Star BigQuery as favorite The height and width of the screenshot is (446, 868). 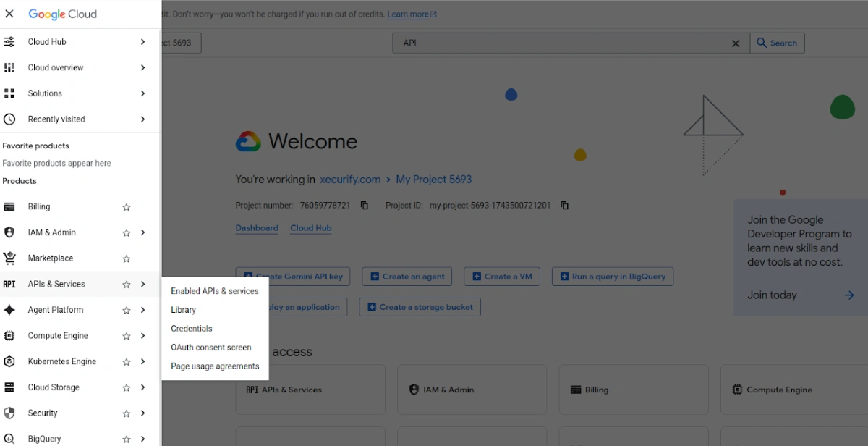coord(127,439)
